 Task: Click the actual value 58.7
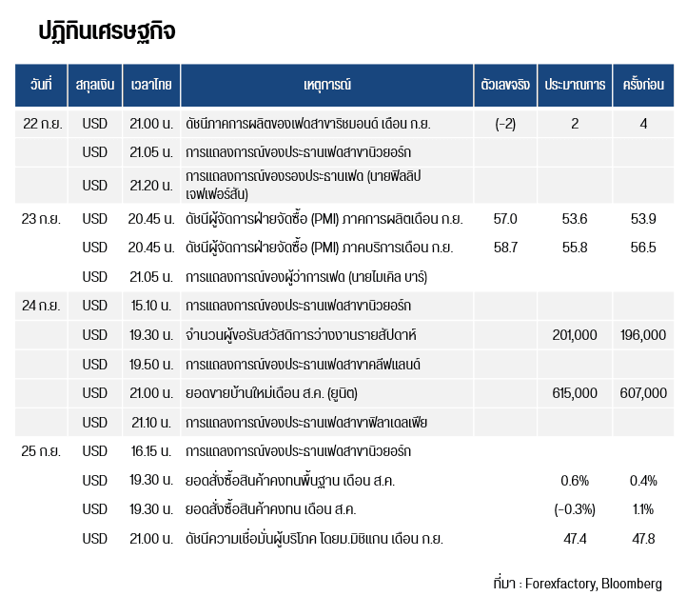[505, 248]
